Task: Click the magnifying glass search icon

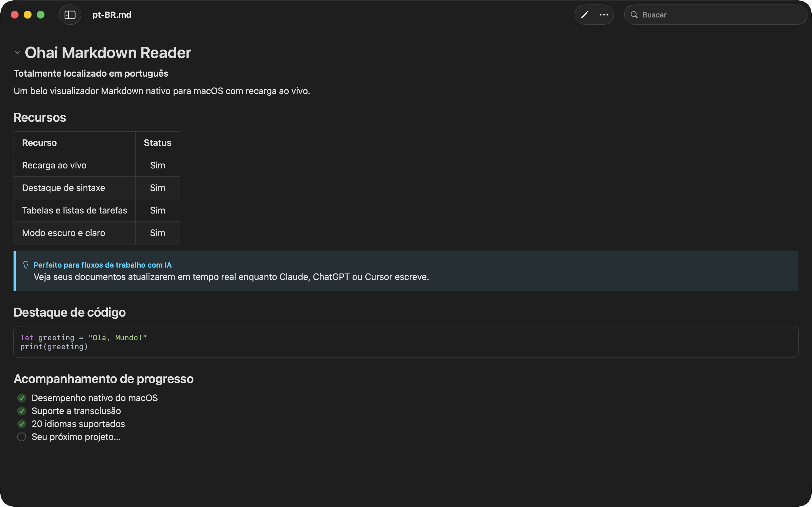Action: [634, 15]
